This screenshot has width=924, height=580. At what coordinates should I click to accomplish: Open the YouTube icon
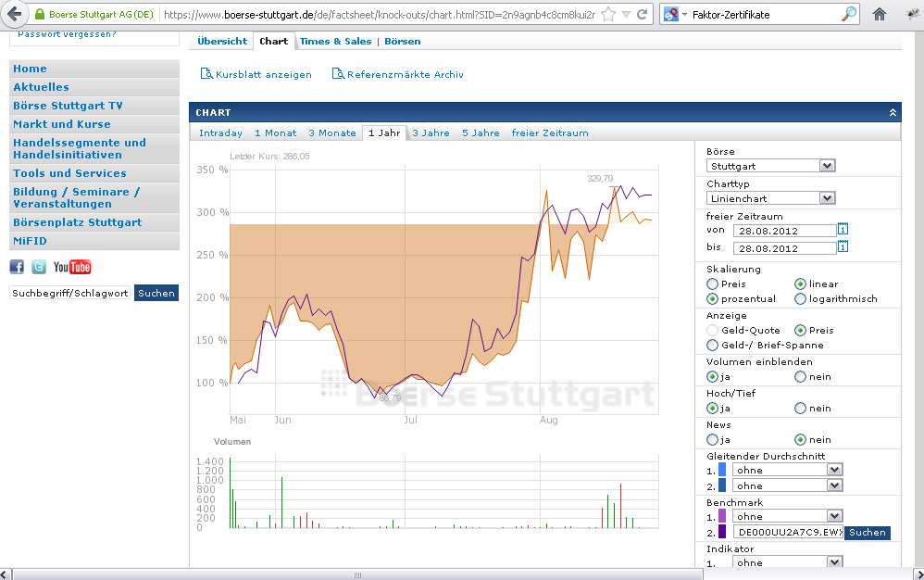(72, 267)
